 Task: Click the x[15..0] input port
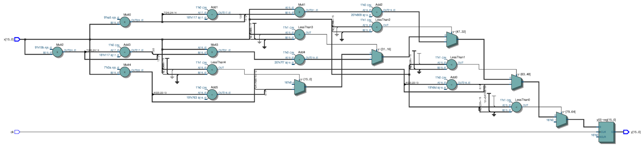pos(17,39)
